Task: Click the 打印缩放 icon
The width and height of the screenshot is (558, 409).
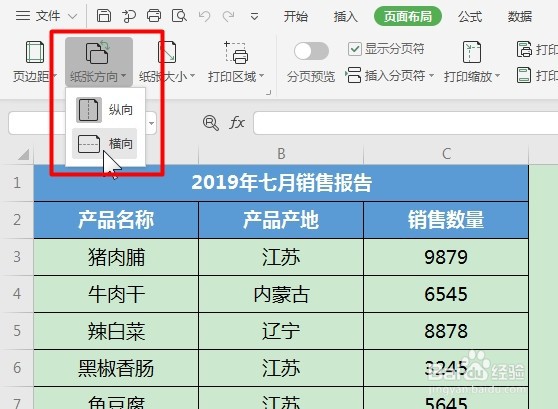Action: pos(472,52)
